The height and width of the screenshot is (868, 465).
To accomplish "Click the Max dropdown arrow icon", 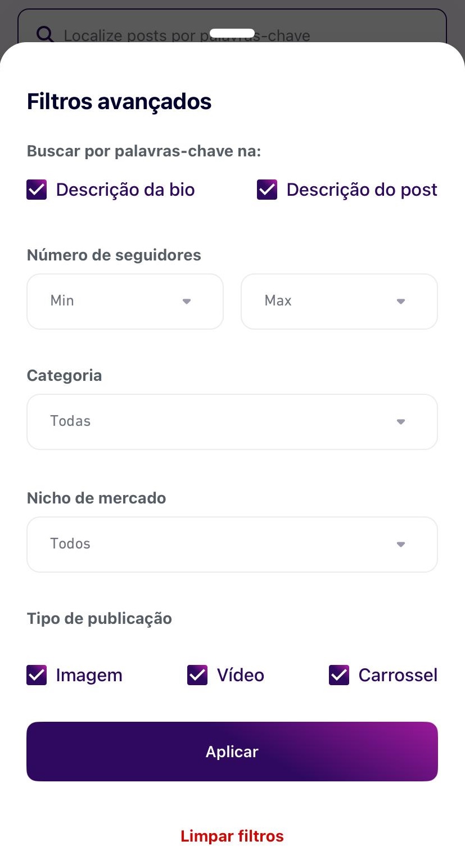I will pos(401,302).
